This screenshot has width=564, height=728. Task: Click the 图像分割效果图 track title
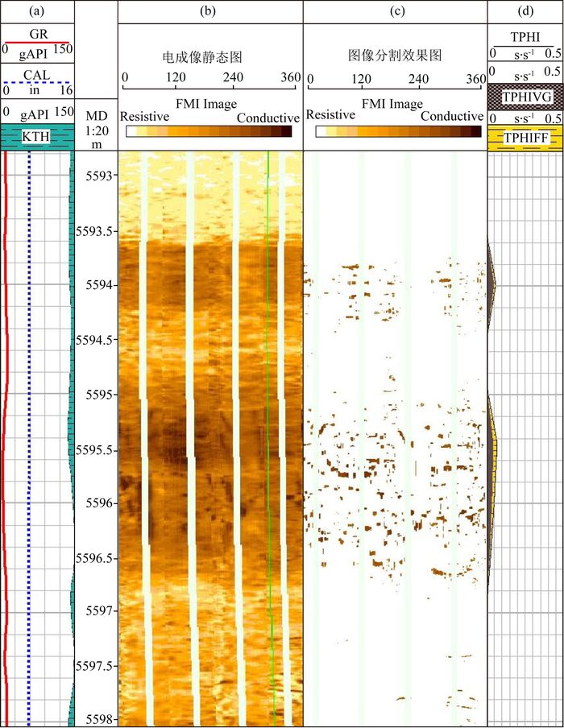tap(395, 56)
